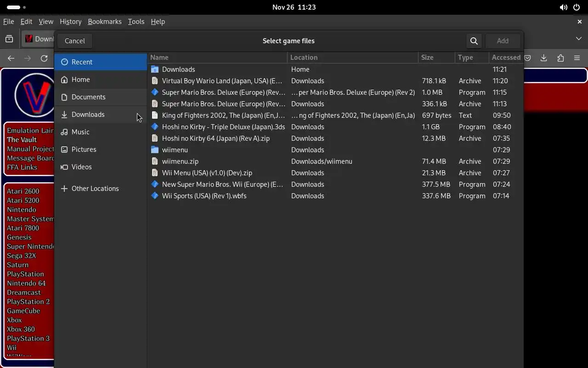Click the list all tabs chevron
The image size is (588, 368).
click(x=579, y=39)
